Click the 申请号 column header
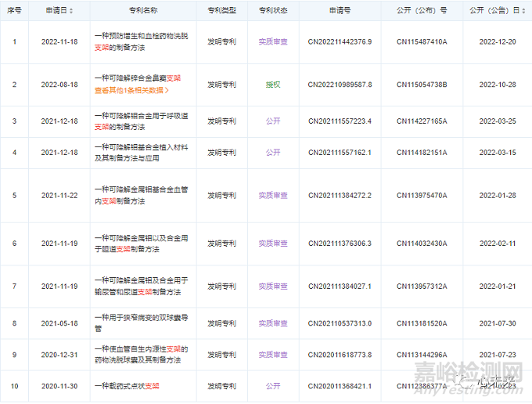This screenshot has width=532, height=404. pos(340,11)
